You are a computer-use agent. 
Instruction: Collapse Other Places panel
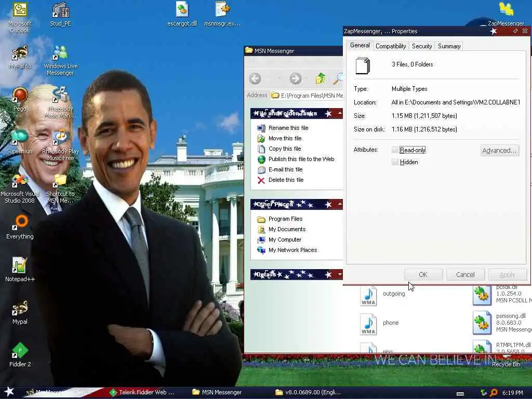pyautogui.click(x=340, y=204)
